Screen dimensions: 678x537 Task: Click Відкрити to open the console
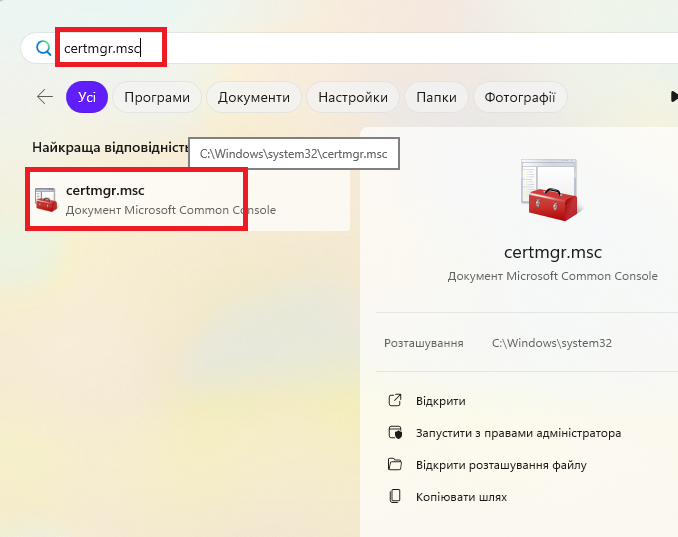click(441, 401)
